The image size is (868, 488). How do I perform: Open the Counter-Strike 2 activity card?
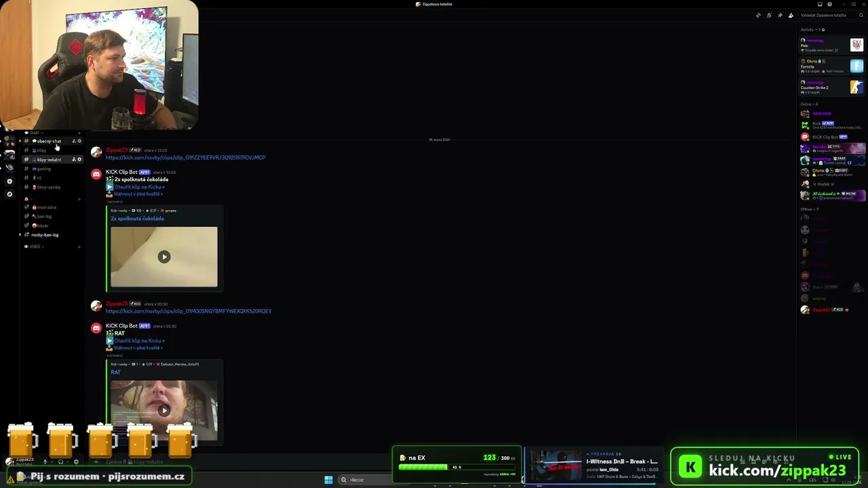click(832, 87)
